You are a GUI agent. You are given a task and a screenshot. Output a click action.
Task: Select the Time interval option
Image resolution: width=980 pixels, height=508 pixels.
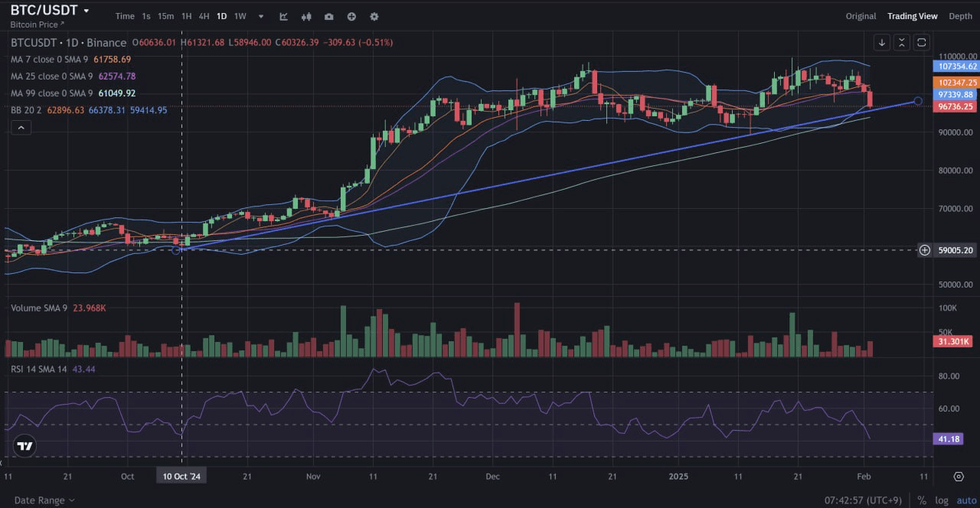click(x=125, y=16)
